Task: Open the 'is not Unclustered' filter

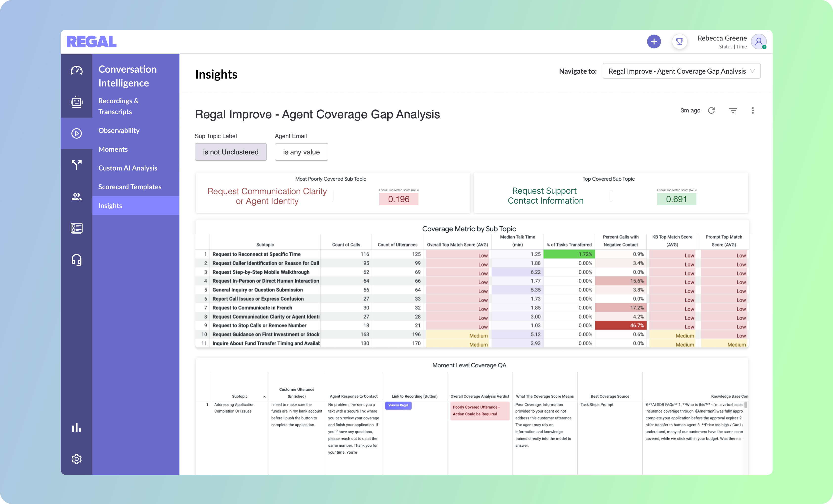Action: [x=231, y=152]
